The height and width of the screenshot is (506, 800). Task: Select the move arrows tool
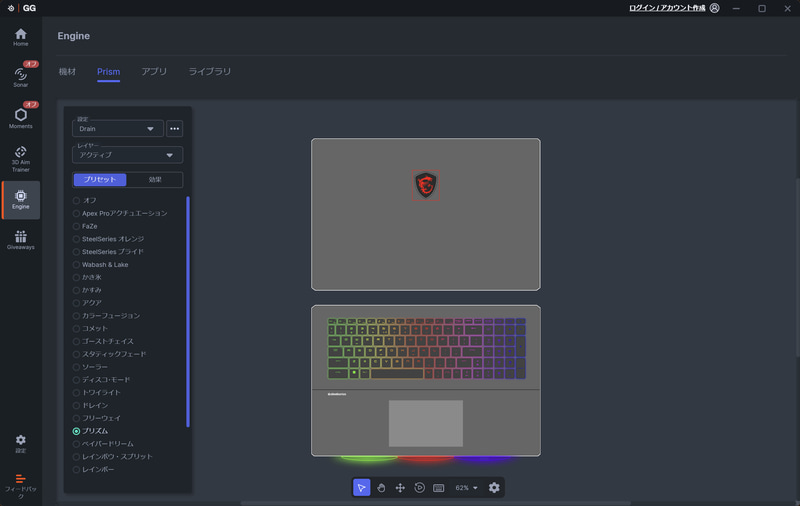(x=400, y=488)
